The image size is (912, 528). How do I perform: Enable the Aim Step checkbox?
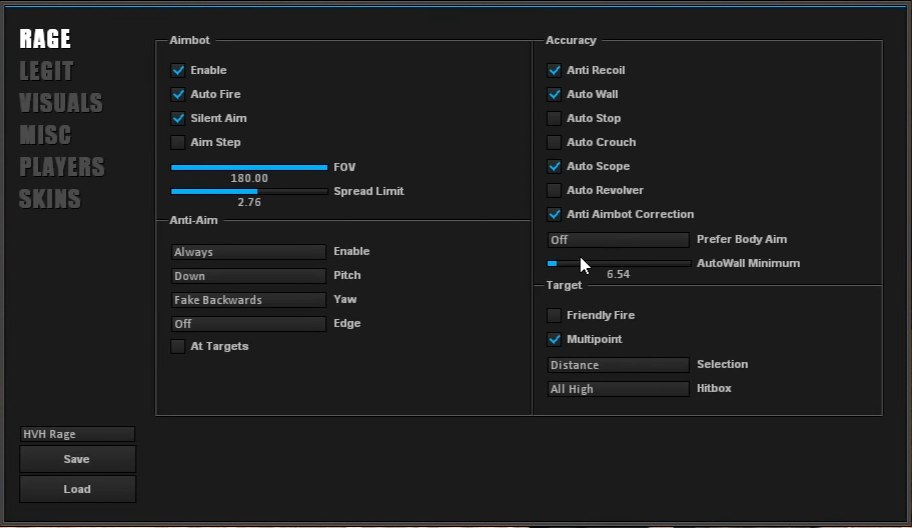178,142
